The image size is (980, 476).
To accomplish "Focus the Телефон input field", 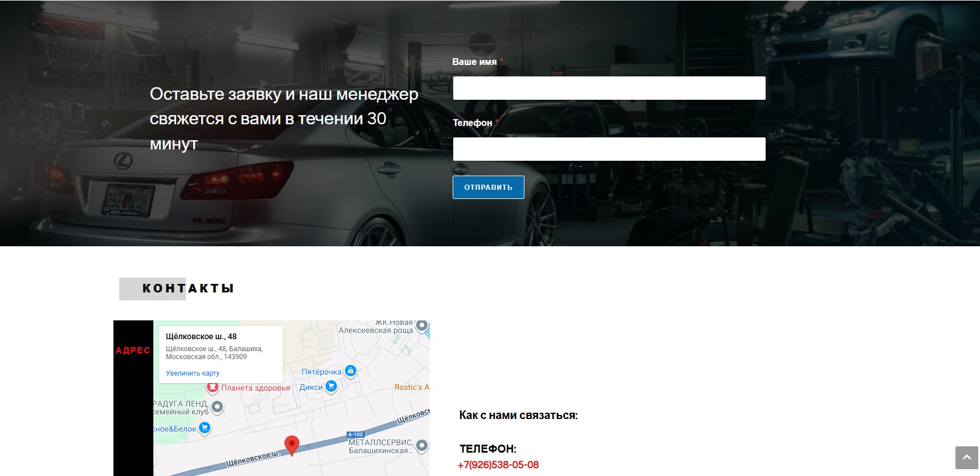I will pyautogui.click(x=609, y=149).
